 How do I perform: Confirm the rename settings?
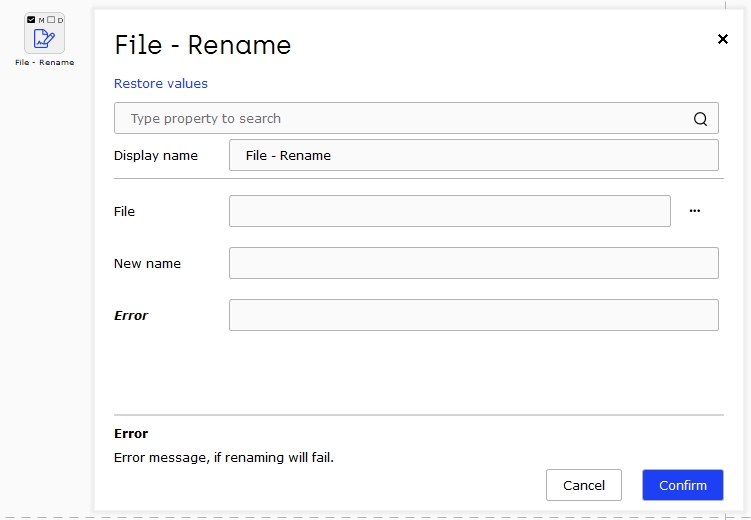pyautogui.click(x=683, y=485)
